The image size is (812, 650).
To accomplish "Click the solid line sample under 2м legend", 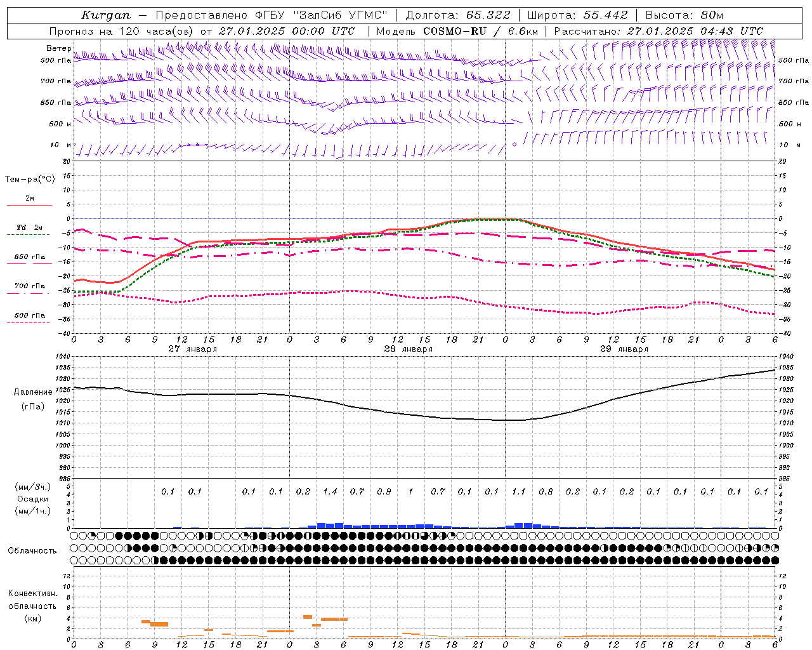I will click(x=29, y=205).
